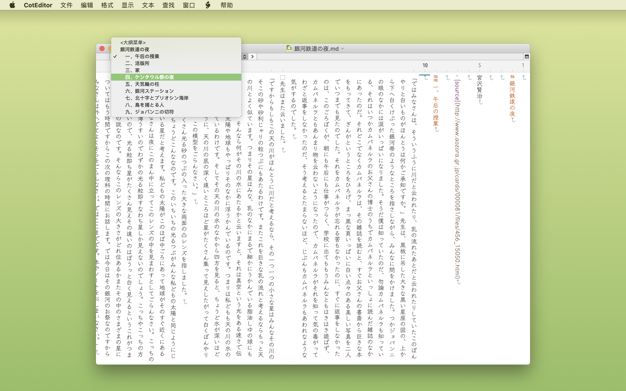Click the document proxy icon in title bar
This screenshot has width=626, height=391.
pos(289,48)
